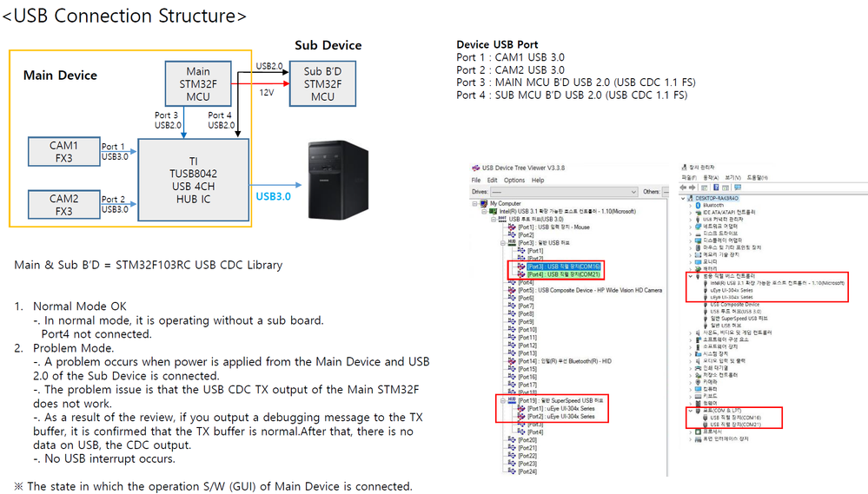Image resolution: width=868 pixels, height=494 pixels.
Task: Collapse the DESKTOP-RAK8R4O root node
Action: 683,198
